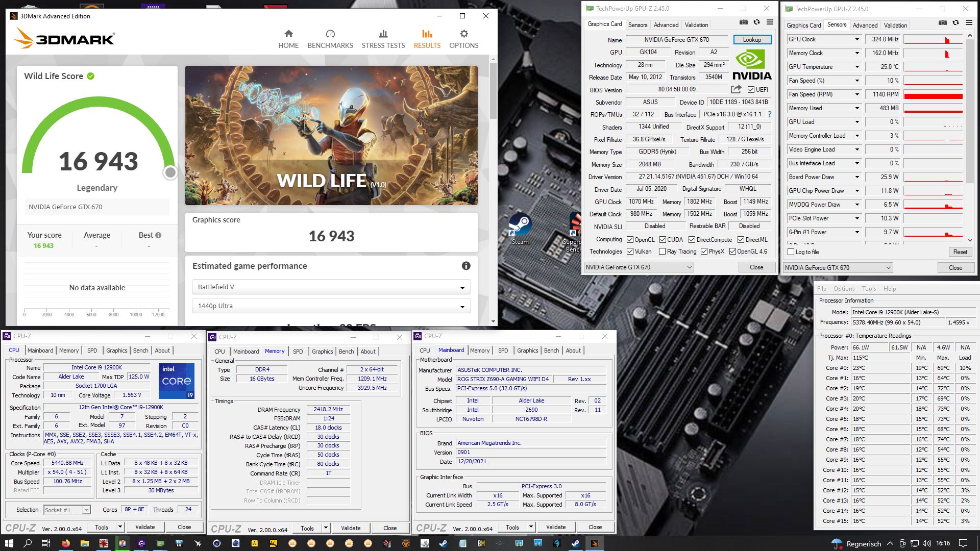Click BIOS share/export icon in GPU-Z
Image resolution: width=980 pixels, height=551 pixels.
pos(736,89)
